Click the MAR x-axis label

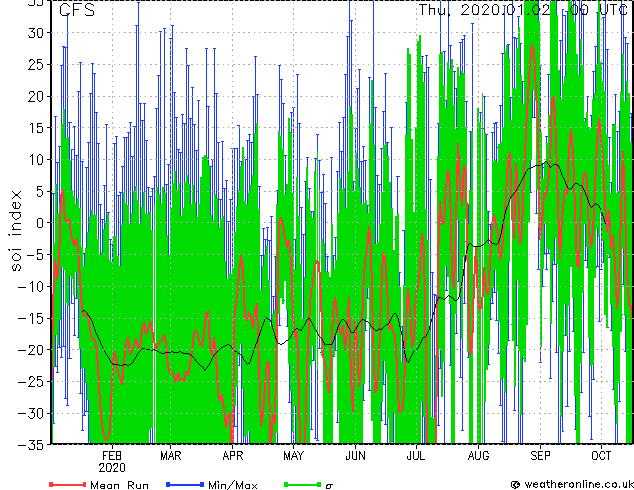pos(171,456)
